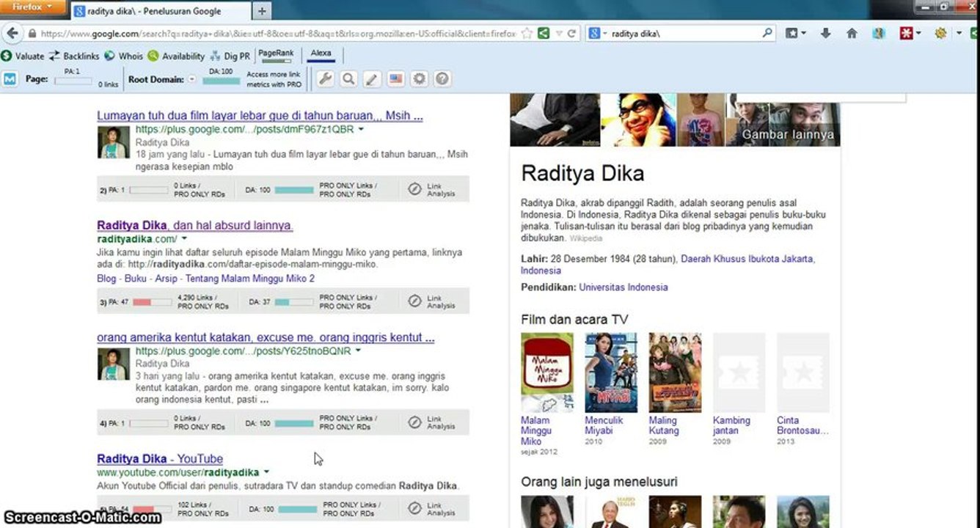Screen dimensions: 980x528
Task: Open the 'Raditya Dika - YouTube' result
Action: (x=160, y=459)
